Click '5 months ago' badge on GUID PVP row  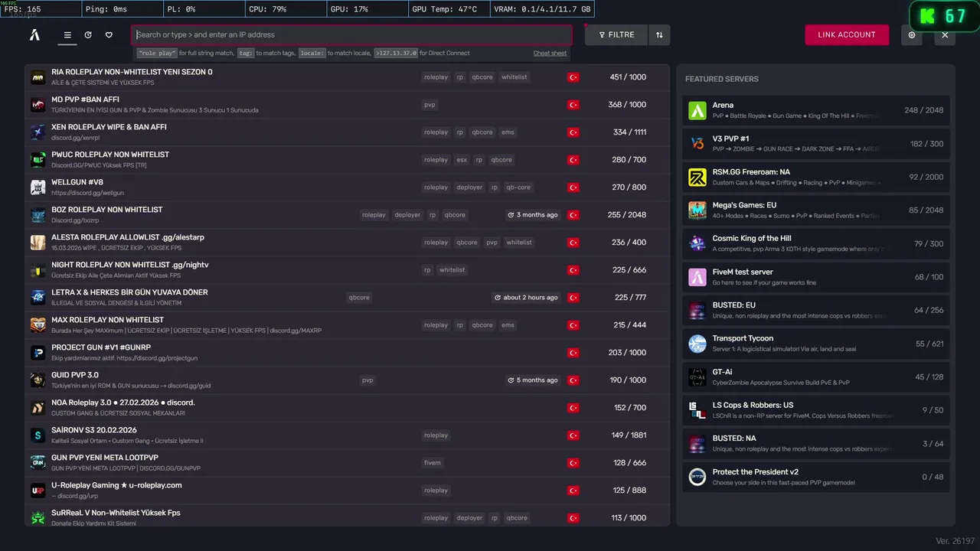click(x=533, y=380)
